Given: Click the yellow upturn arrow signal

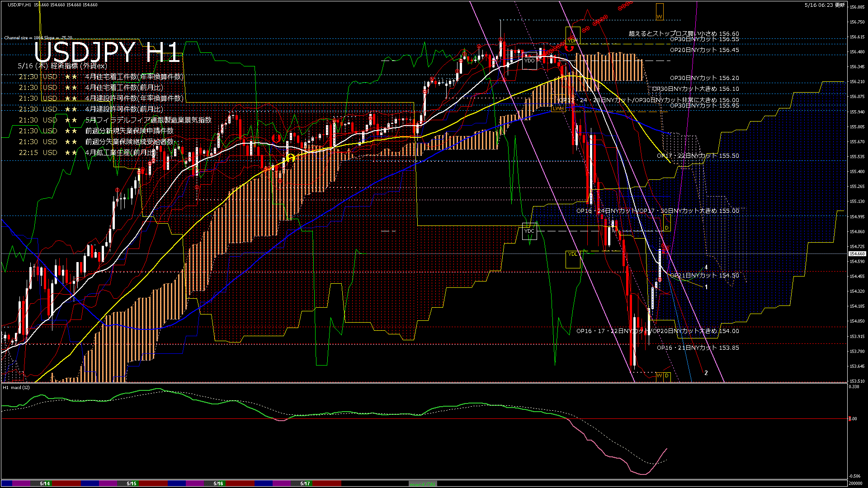Looking at the screenshot, I should [290, 158].
